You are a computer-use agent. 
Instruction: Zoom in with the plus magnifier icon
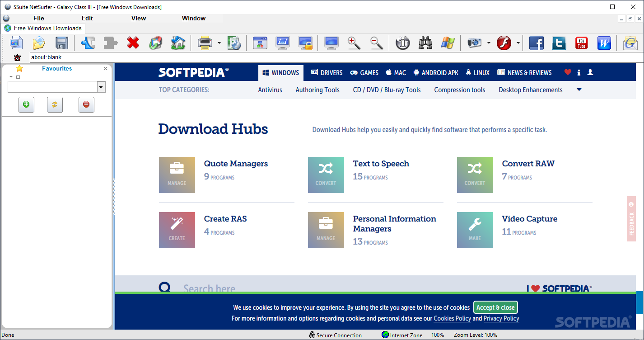[x=354, y=43]
